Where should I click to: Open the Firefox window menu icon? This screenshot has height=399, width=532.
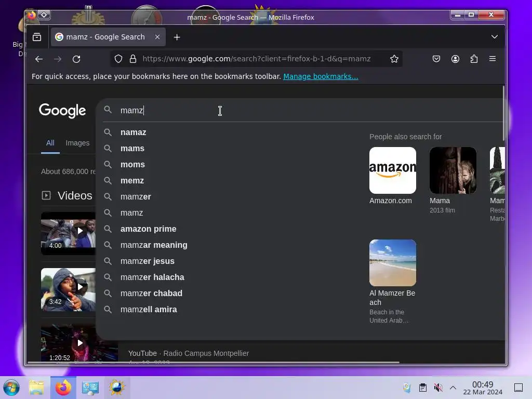(x=32, y=15)
